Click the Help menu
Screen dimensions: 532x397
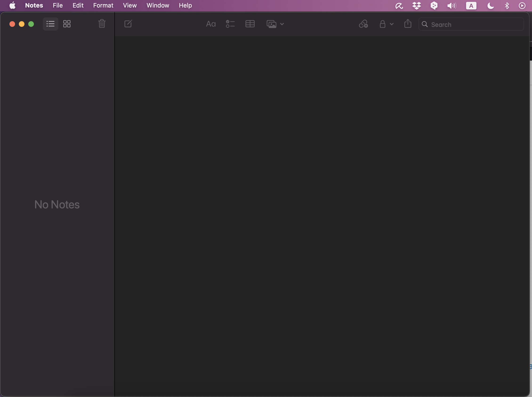tap(185, 5)
